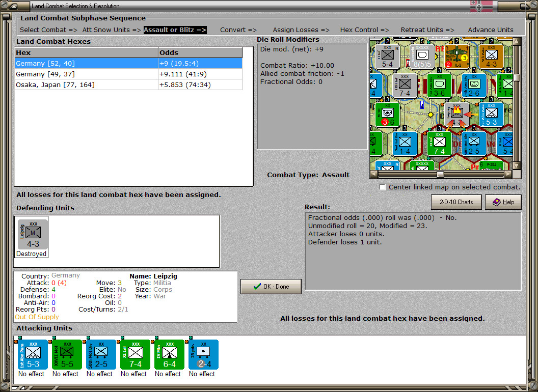Open the Help button
Image resolution: width=538 pixels, height=392 pixels.
click(x=503, y=202)
